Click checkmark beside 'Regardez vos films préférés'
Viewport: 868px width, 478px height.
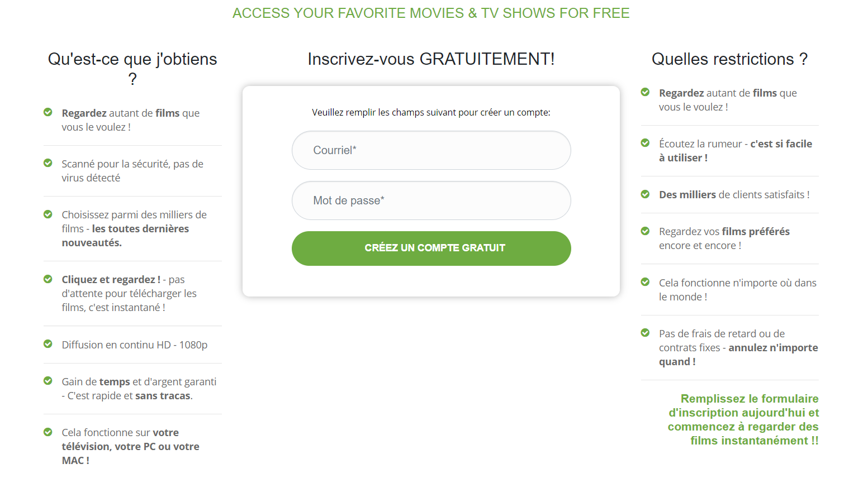645,231
